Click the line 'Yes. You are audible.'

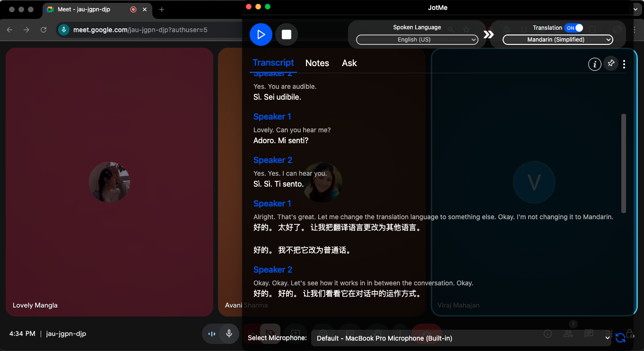(285, 86)
